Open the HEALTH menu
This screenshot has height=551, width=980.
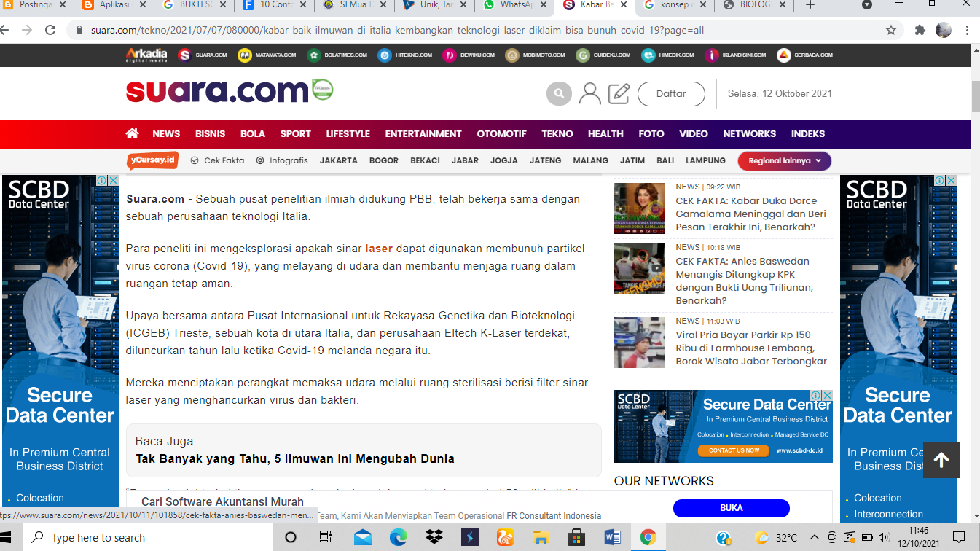click(605, 134)
